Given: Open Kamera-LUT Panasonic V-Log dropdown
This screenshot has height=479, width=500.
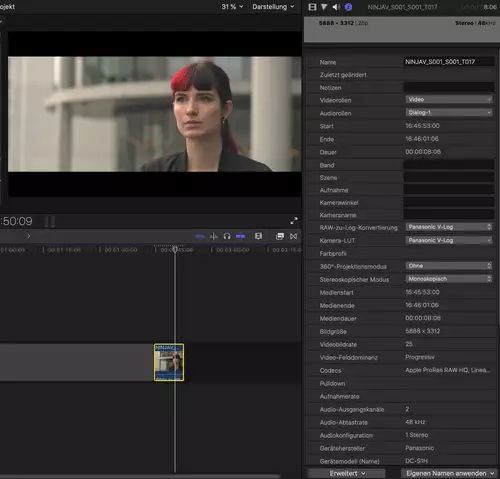Looking at the screenshot, I should (x=449, y=240).
